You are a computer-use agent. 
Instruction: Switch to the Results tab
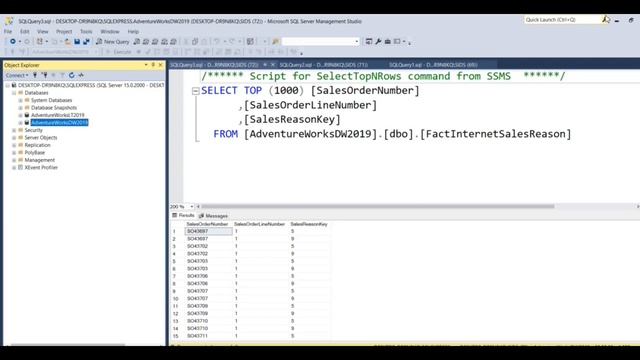pos(183,216)
